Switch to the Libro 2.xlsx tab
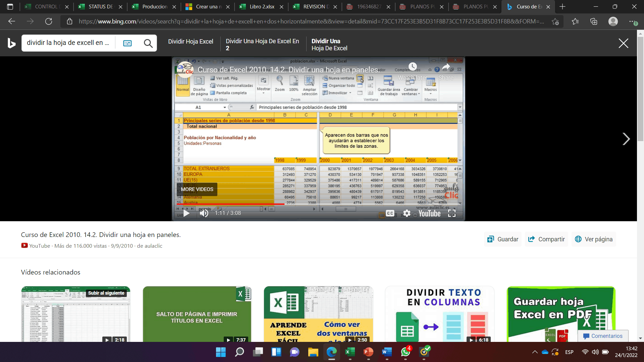The image size is (644, 362). point(261,7)
